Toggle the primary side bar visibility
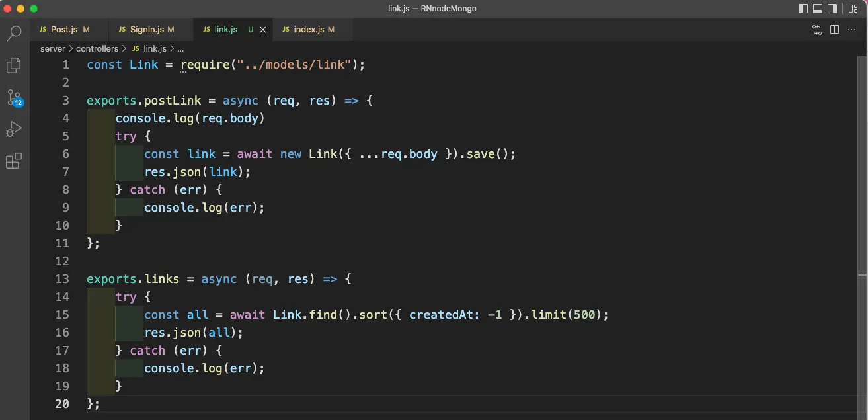 pyautogui.click(x=803, y=9)
